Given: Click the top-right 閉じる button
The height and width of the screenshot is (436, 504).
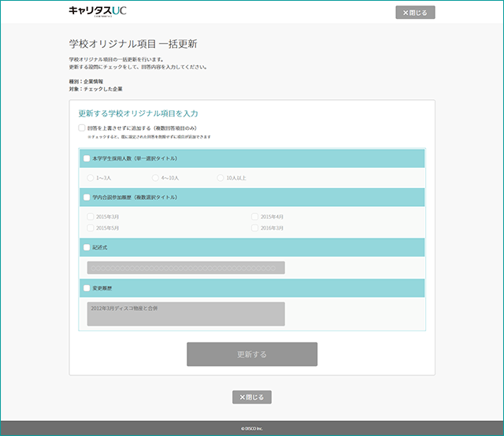Looking at the screenshot, I should coord(415,13).
